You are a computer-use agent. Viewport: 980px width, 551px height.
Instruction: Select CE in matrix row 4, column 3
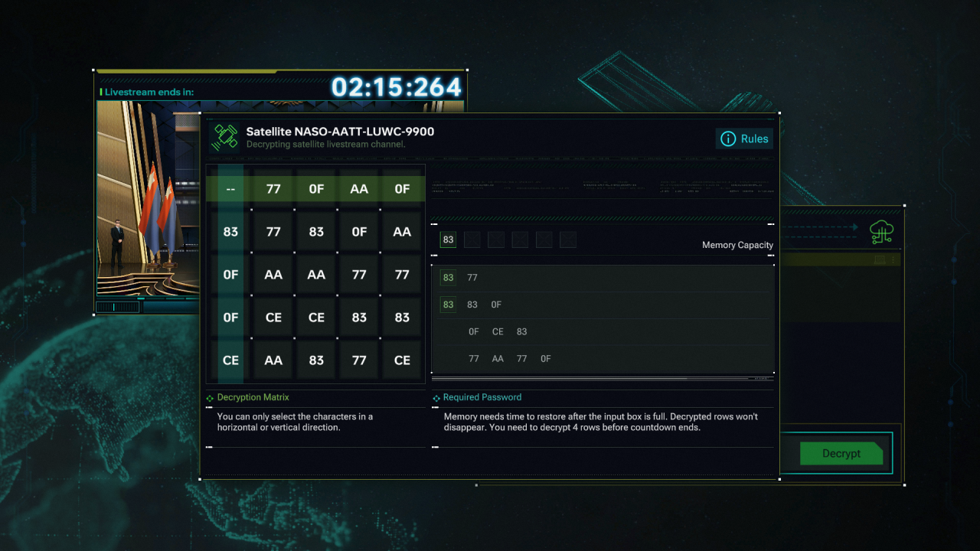(x=316, y=318)
